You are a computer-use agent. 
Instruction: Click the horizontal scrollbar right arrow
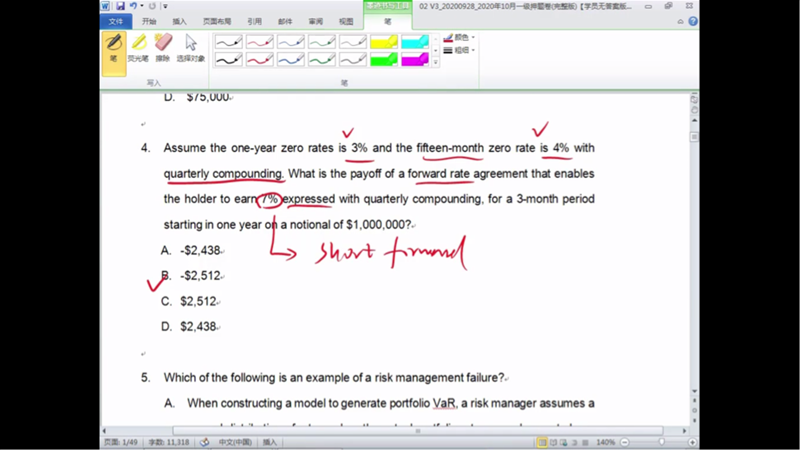click(x=685, y=431)
